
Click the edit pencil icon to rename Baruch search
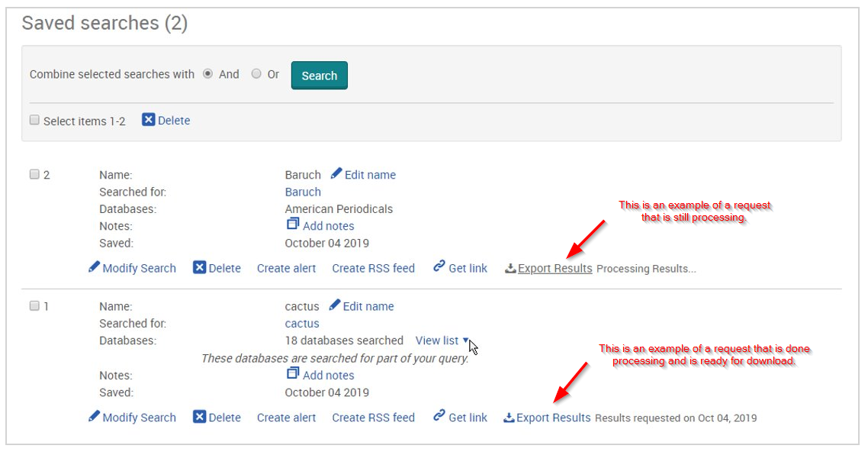(336, 174)
